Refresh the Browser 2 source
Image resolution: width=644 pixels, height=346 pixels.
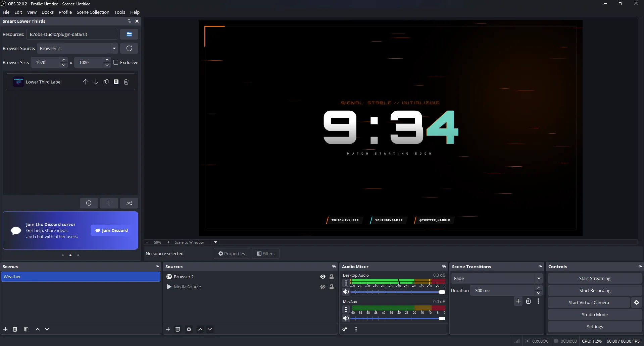(x=129, y=48)
